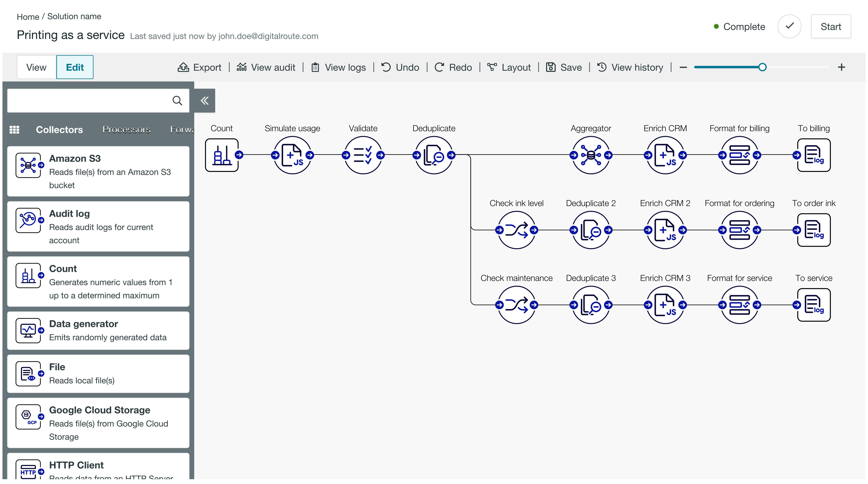Go to Home breadcrumb
Image resolution: width=868 pixels, height=484 pixels.
(28, 16)
